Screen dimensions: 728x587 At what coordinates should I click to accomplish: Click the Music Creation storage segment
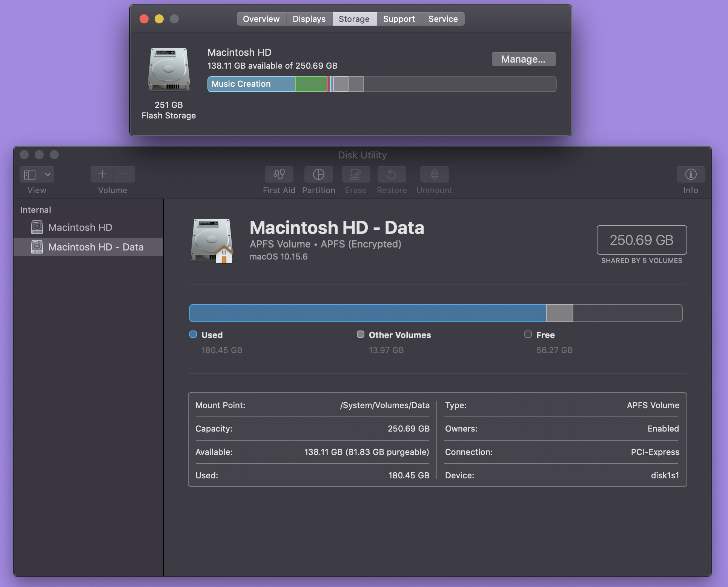251,84
